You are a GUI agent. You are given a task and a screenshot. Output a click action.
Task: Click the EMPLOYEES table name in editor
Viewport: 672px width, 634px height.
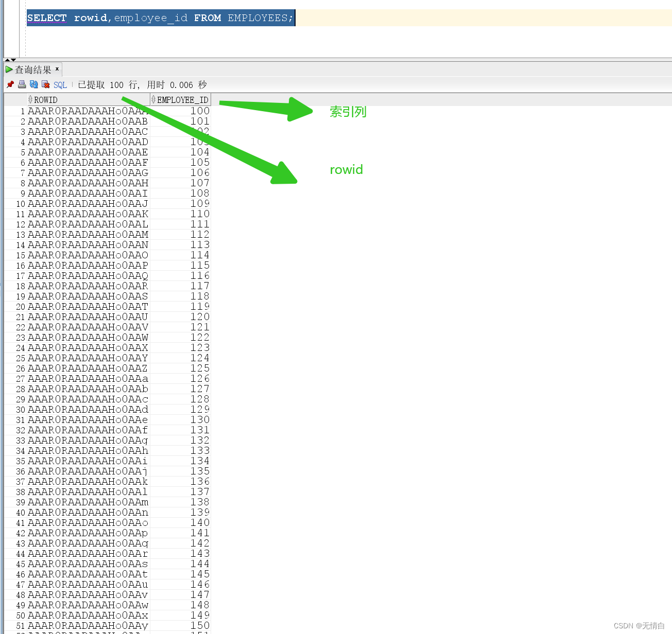point(257,18)
